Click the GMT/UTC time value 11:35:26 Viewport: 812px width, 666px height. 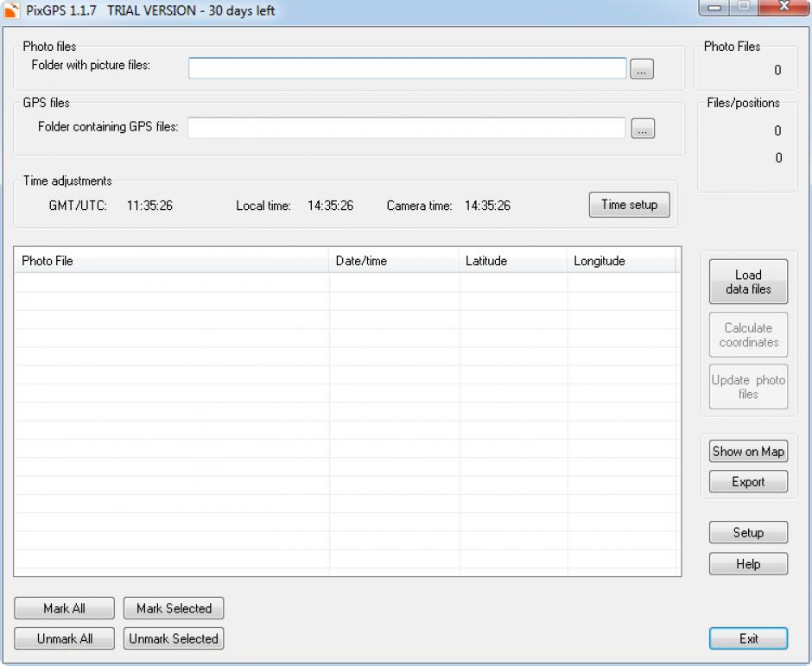click(149, 206)
